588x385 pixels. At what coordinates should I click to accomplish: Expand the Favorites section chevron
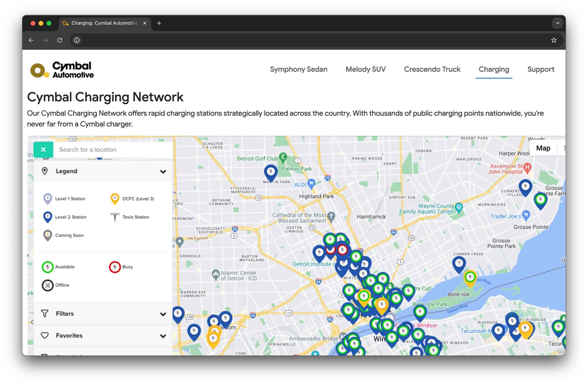tap(163, 336)
